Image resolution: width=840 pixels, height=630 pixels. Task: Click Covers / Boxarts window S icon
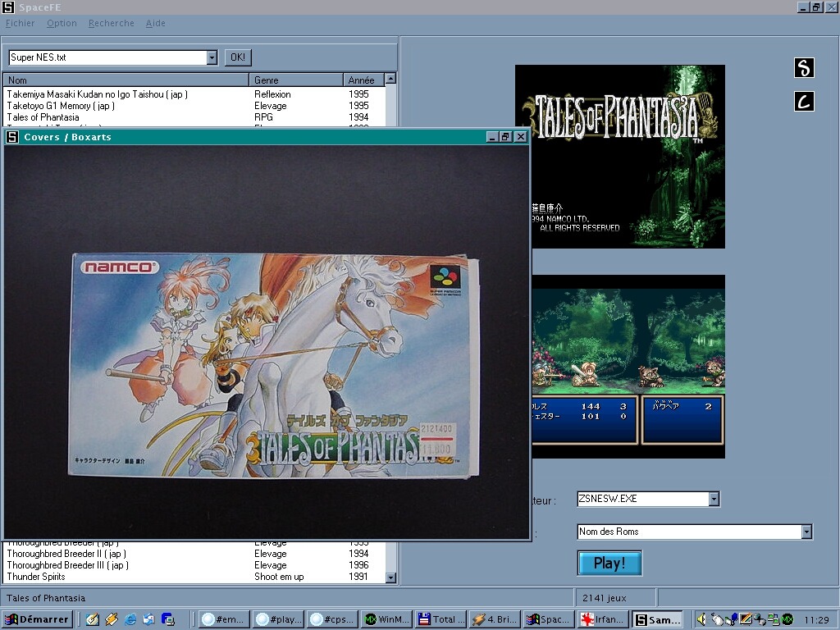[12, 137]
